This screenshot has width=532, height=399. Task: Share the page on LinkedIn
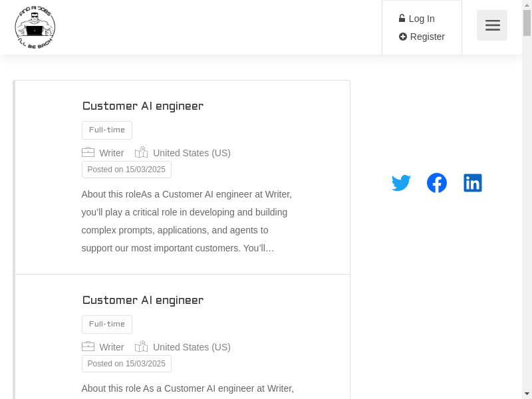point(473,183)
